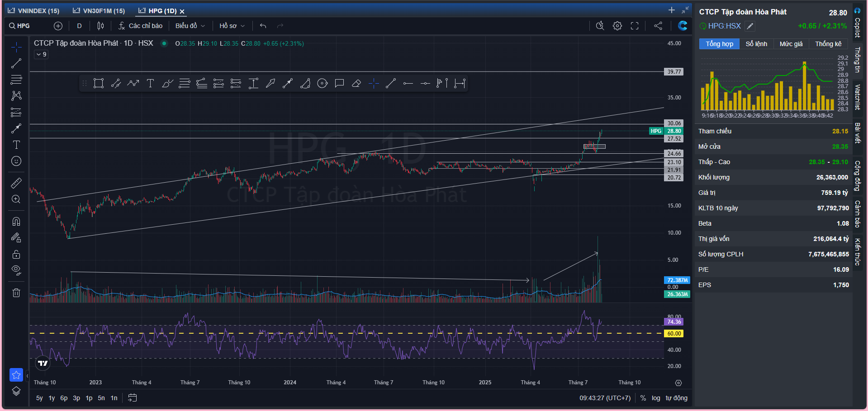Toggle the lock all drawings icon
868x411 pixels.
[16, 254]
